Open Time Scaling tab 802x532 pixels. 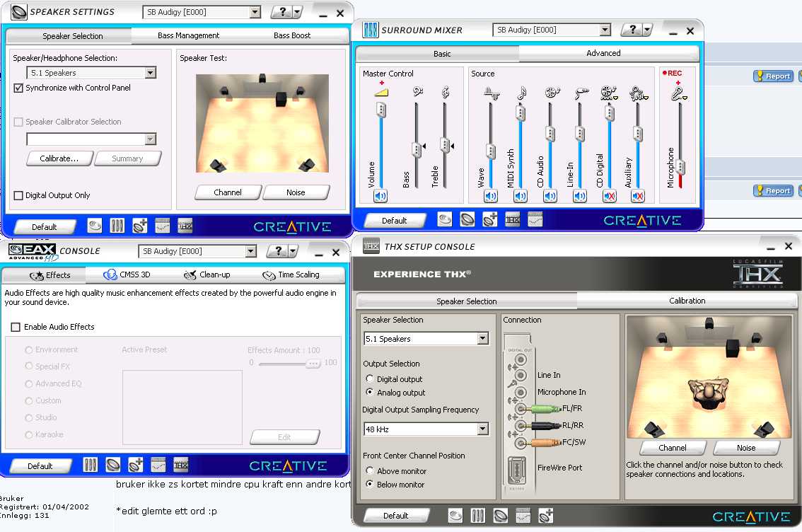point(291,274)
